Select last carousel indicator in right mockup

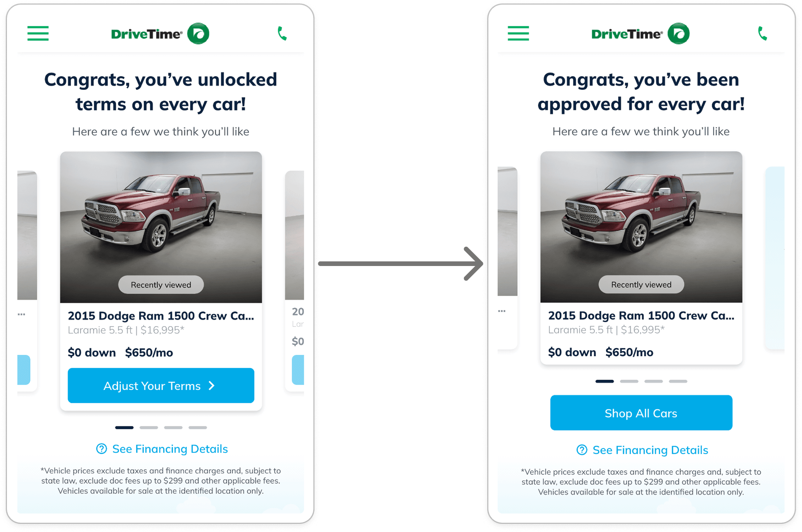(x=678, y=381)
